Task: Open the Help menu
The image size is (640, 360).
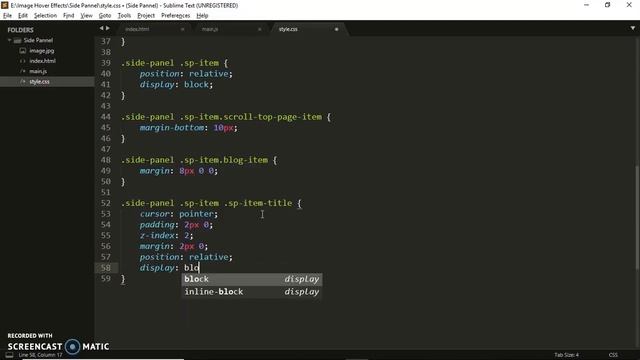Action: pos(202,16)
